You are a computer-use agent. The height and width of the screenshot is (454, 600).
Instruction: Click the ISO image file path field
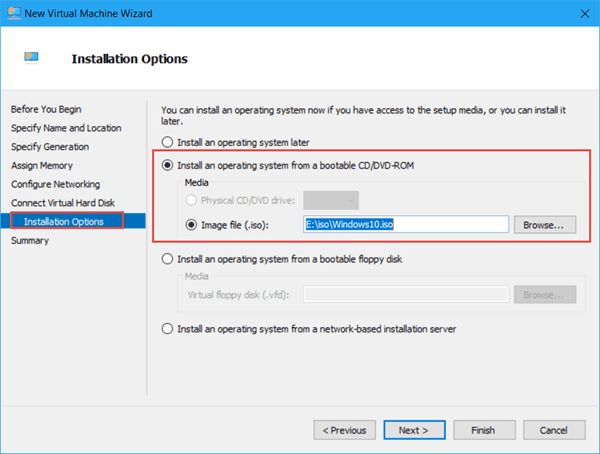point(406,225)
